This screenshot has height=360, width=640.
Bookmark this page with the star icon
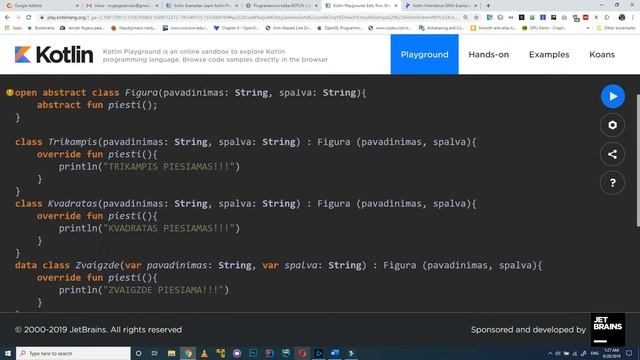tap(476, 18)
